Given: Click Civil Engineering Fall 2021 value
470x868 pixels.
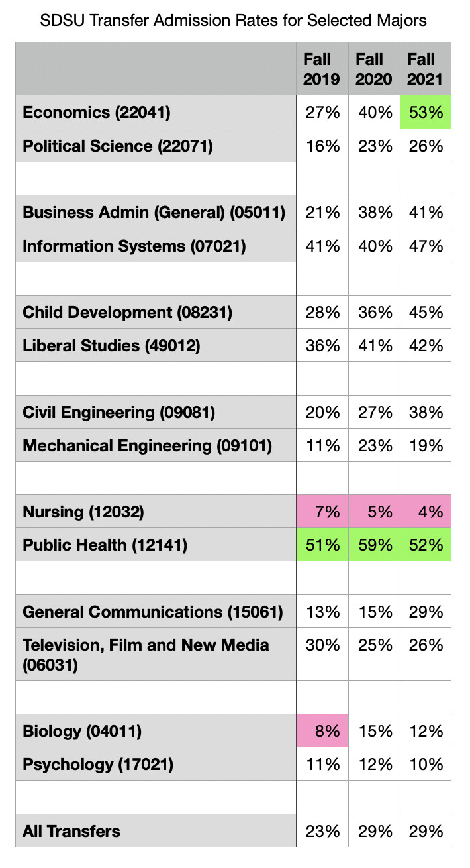Looking at the screenshot, I should point(425,413).
